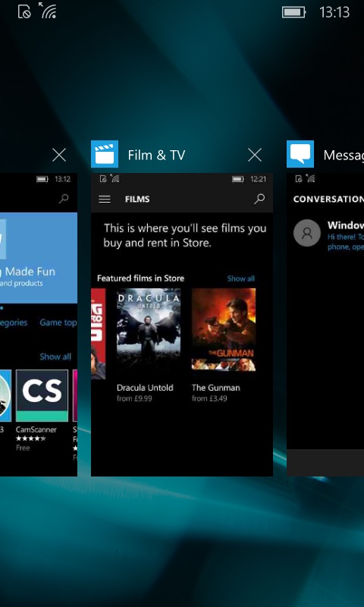Open the Dracula Untold poster
This screenshot has width=364, height=607.
click(149, 330)
